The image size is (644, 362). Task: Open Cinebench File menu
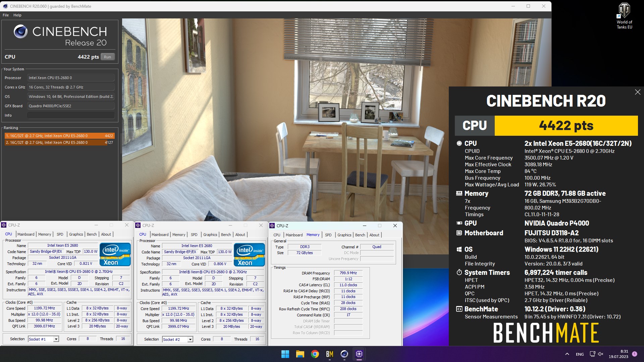6,15
